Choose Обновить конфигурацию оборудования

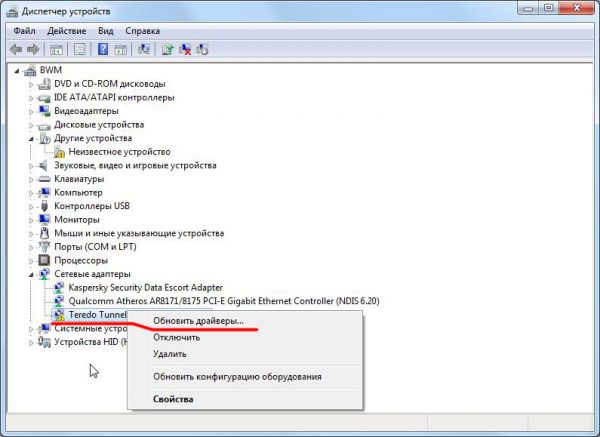click(x=245, y=377)
